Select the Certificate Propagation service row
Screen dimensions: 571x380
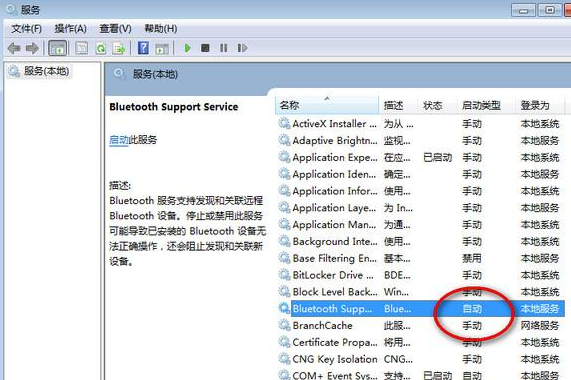pos(420,343)
